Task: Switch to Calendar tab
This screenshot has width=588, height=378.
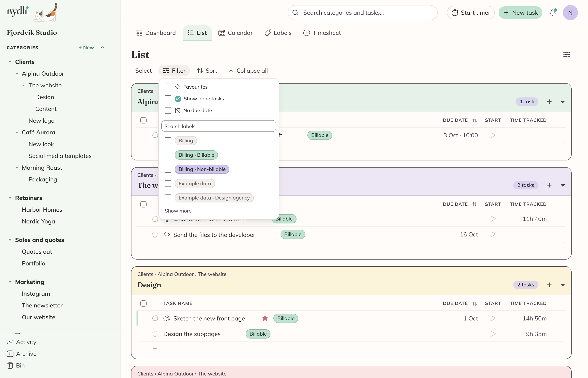Action: (235, 33)
